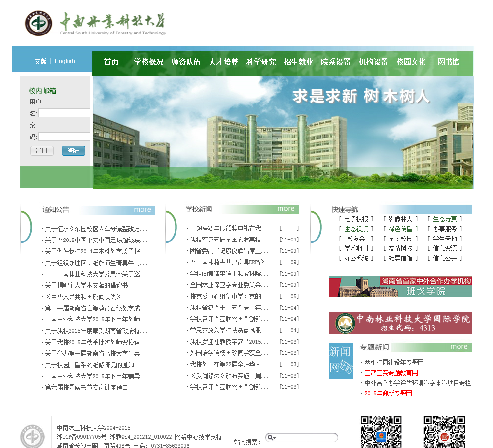Open 三严三实专题教育网 link
The image size is (493, 448).
tap(391, 373)
